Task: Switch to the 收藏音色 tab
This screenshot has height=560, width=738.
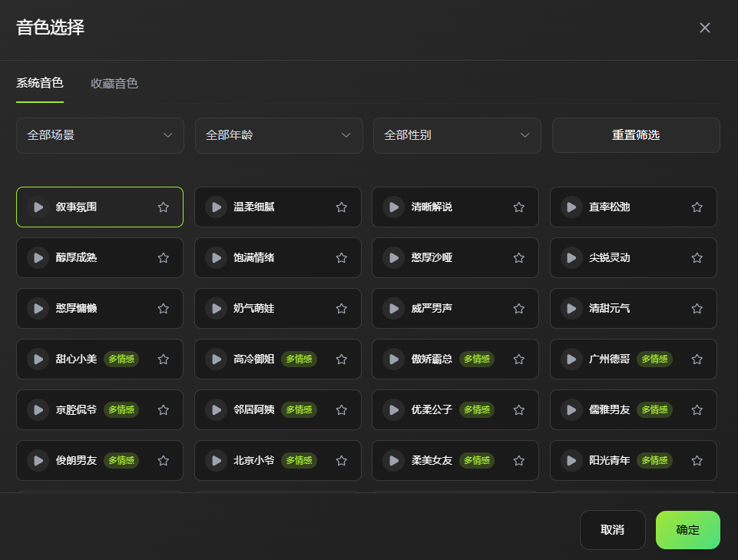Action: pyautogui.click(x=114, y=84)
